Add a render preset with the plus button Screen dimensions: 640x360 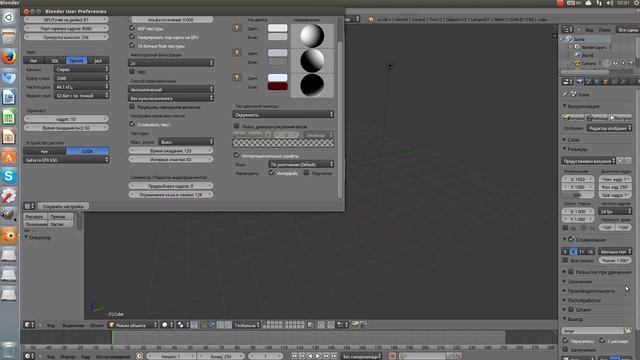pos(620,161)
